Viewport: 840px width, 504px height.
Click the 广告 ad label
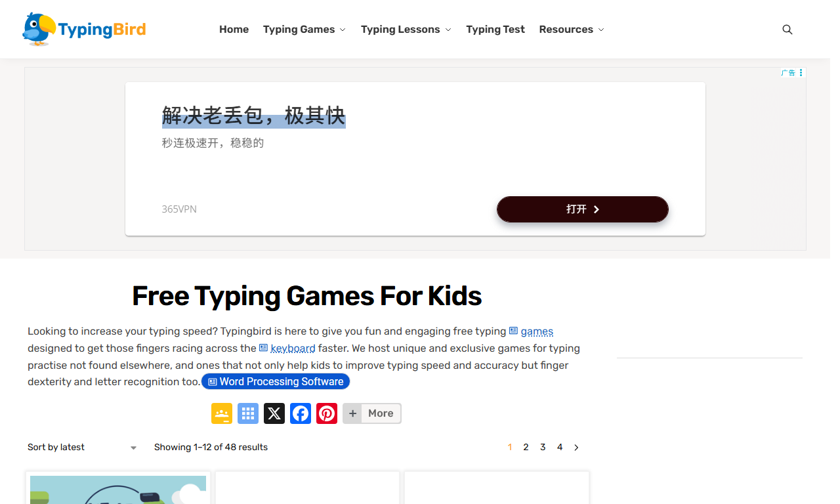coord(788,73)
